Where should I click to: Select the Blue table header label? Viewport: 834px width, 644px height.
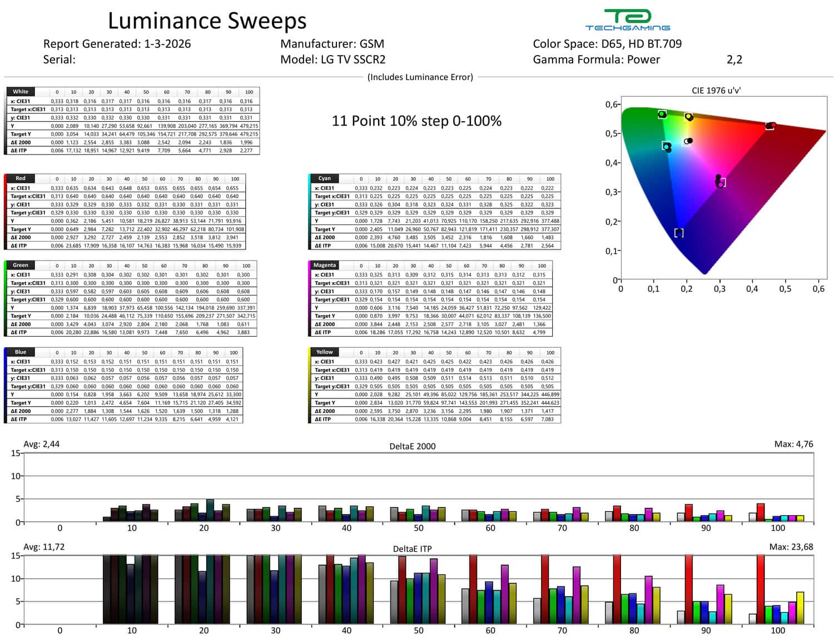tap(21, 352)
